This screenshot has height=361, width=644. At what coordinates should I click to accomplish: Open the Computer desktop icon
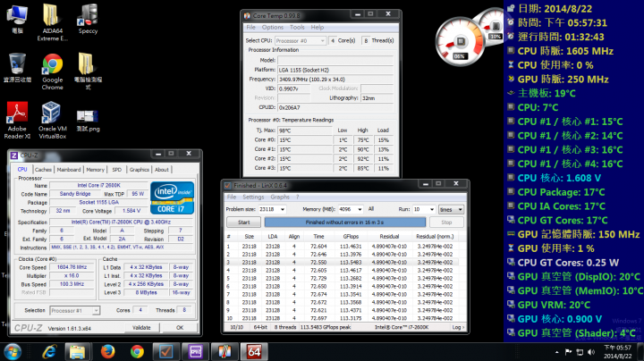17,19
